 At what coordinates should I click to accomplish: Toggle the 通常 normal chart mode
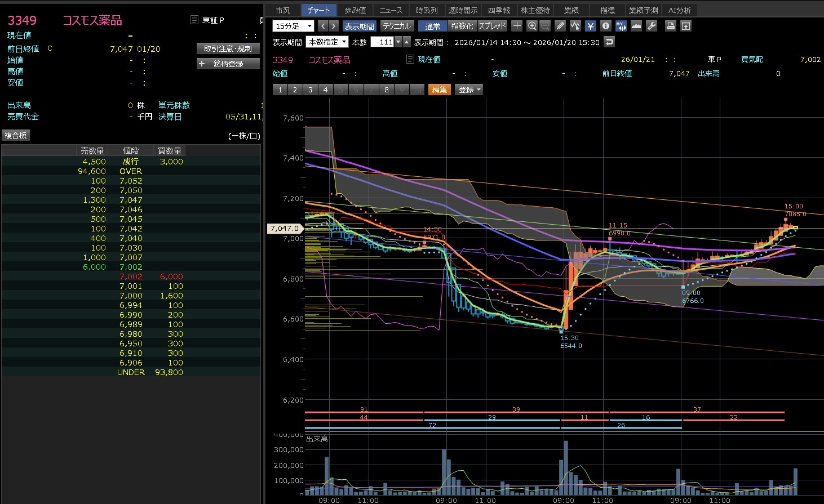click(x=433, y=26)
